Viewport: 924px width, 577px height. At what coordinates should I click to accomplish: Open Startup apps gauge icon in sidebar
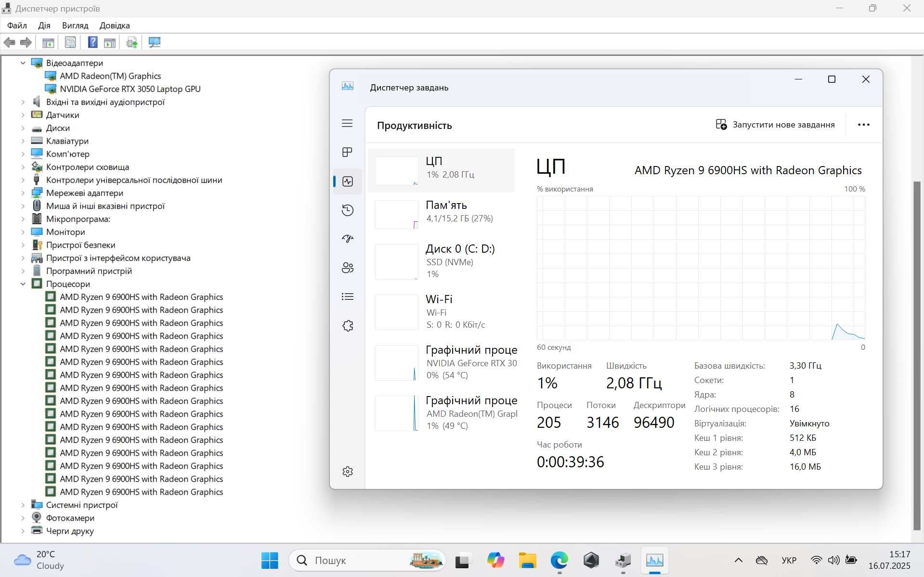(x=348, y=239)
